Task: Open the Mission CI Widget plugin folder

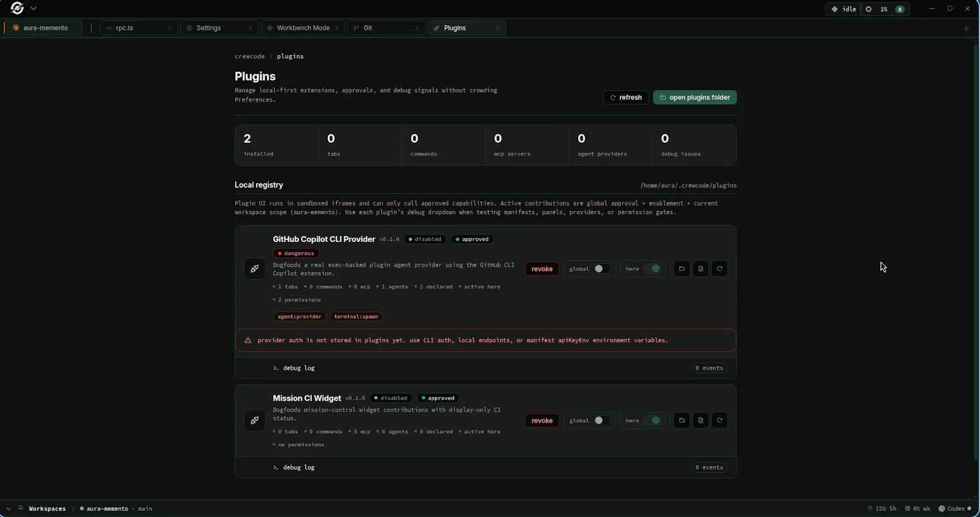Action: coord(682,421)
